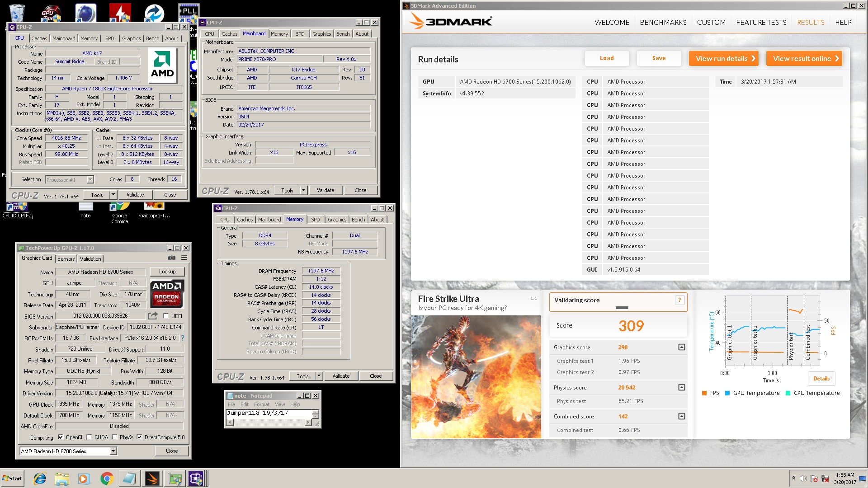Click the Validating score help icon

point(679,300)
